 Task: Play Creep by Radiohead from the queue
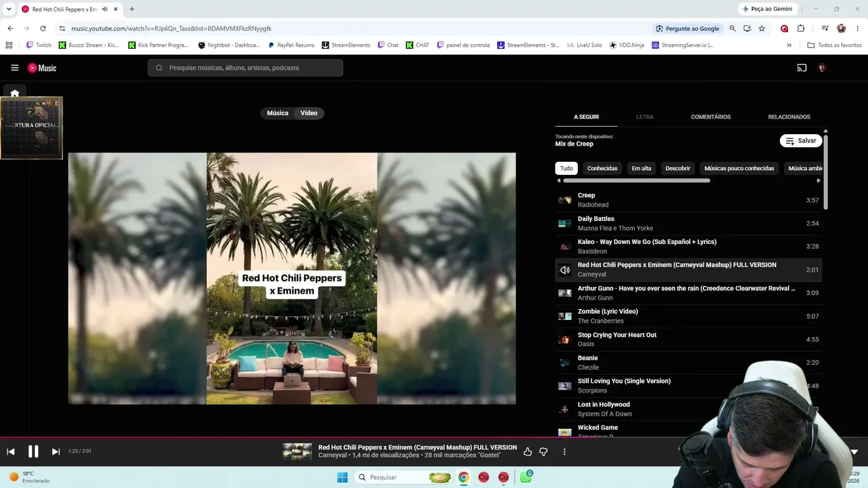click(x=688, y=200)
